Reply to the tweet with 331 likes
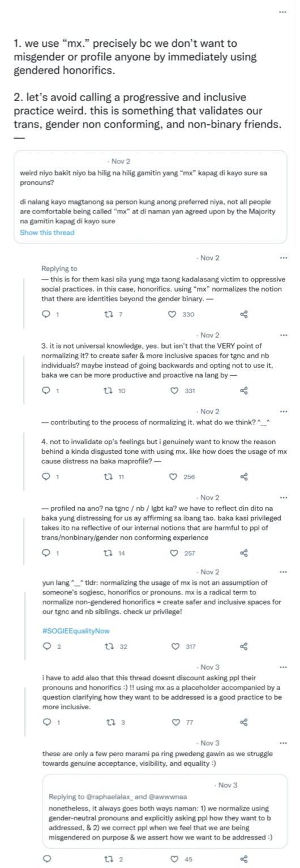The width and height of the screenshot is (300, 868). (46, 390)
